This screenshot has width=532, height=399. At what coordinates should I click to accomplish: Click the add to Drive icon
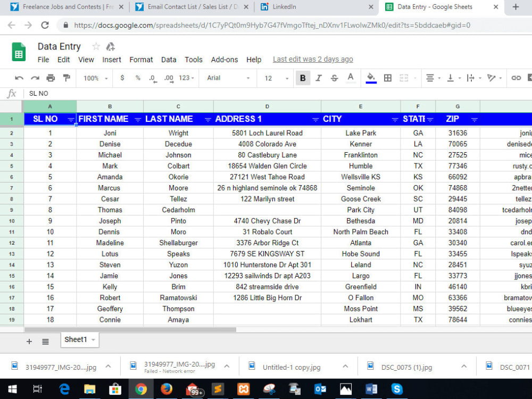coord(110,46)
